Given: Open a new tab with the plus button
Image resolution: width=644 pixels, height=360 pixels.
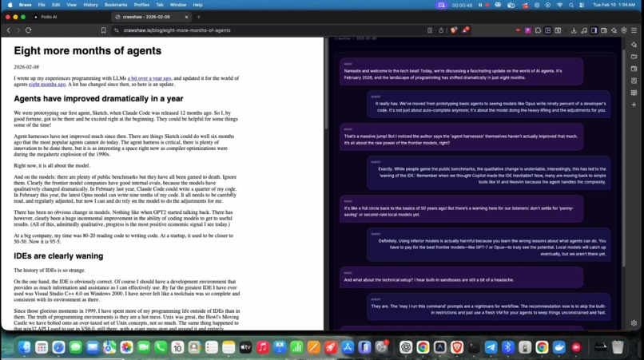Looking at the screenshot, I should [x=199, y=17].
